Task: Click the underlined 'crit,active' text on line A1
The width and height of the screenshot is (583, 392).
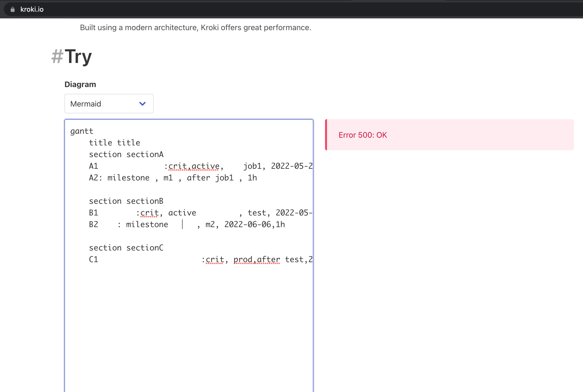Action: coord(193,166)
